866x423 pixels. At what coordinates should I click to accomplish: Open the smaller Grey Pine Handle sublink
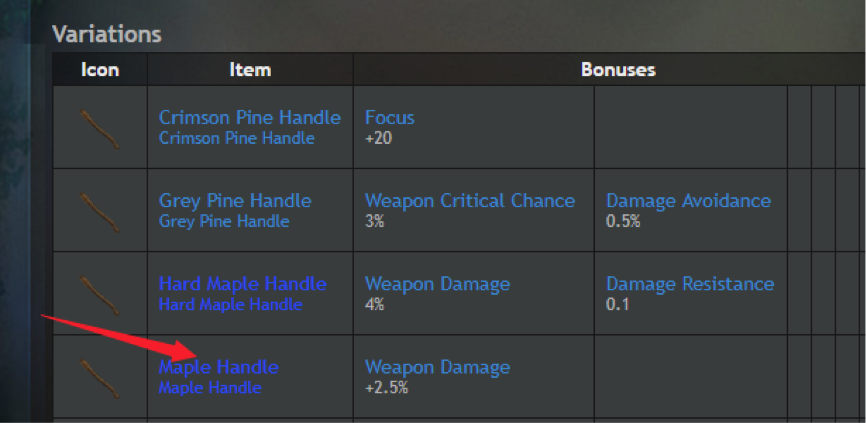224,221
